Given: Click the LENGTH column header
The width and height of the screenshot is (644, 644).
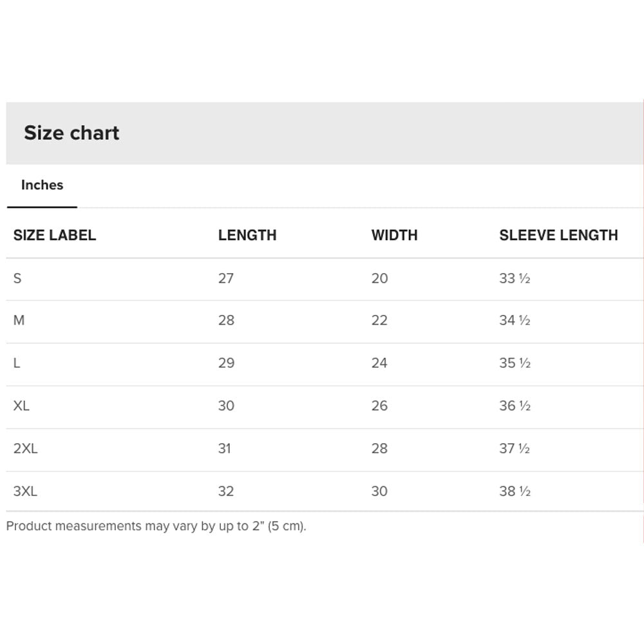Looking at the screenshot, I should [x=247, y=236].
